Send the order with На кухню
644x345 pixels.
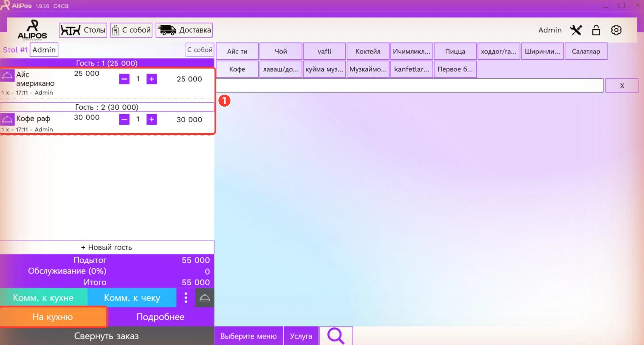pyautogui.click(x=53, y=317)
